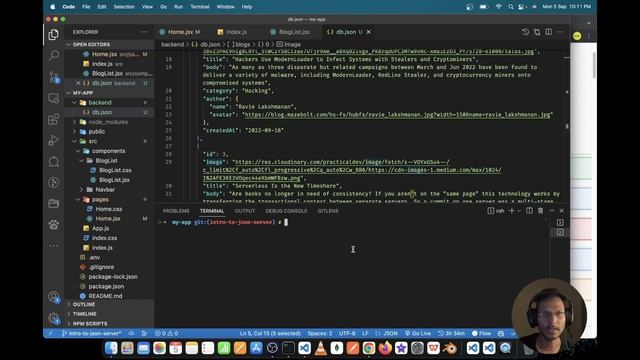This screenshot has width=640, height=360.
Task: Open the OUTPUT panel tab
Action: [x=244, y=211]
